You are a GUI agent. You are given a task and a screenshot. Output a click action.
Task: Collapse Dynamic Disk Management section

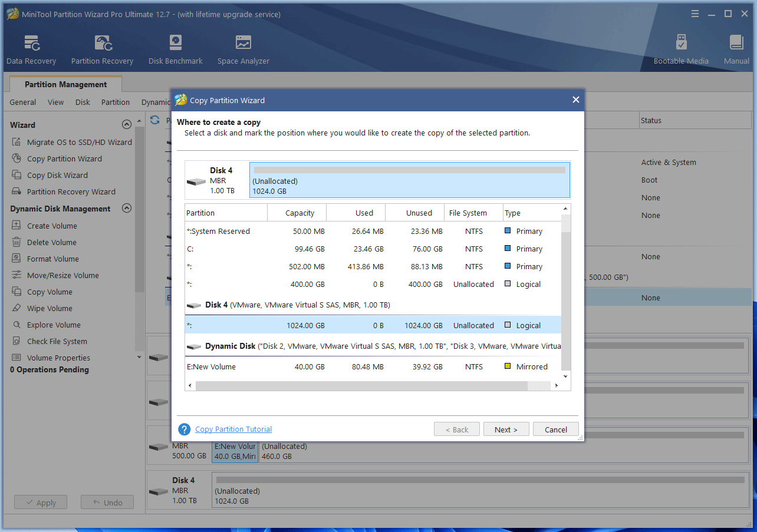(126, 208)
